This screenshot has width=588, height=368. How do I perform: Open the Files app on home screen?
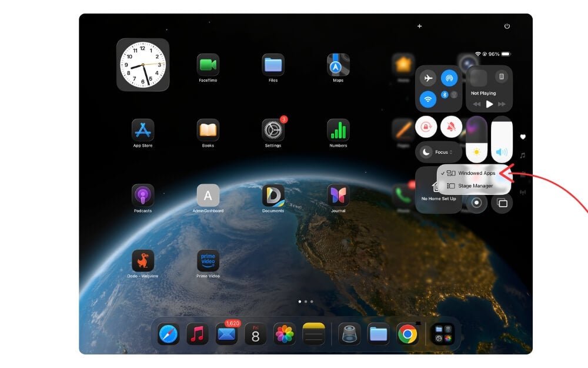pos(273,65)
